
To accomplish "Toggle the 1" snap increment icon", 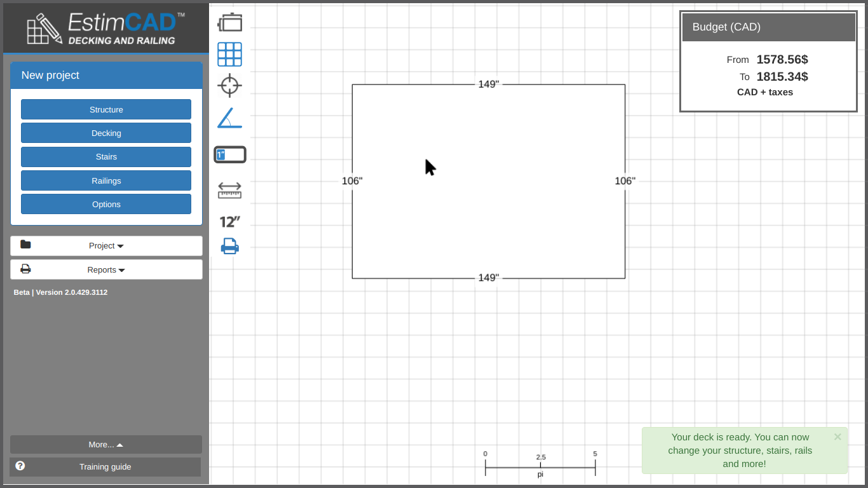I will tap(230, 154).
